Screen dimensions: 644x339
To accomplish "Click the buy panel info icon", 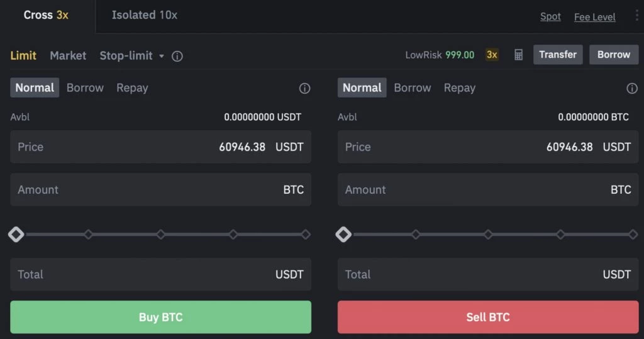I will coord(304,89).
